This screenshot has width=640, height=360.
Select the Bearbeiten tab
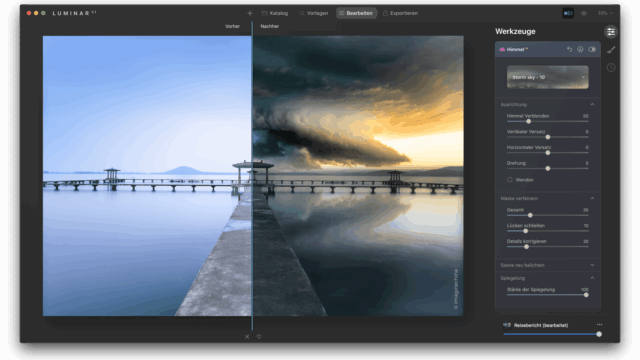pos(356,13)
